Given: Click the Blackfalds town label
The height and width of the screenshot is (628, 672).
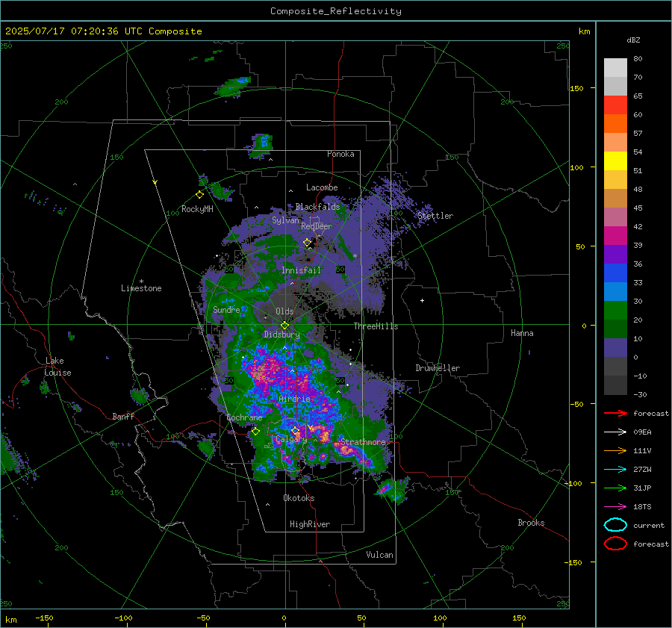Looking at the screenshot, I should pos(317,207).
